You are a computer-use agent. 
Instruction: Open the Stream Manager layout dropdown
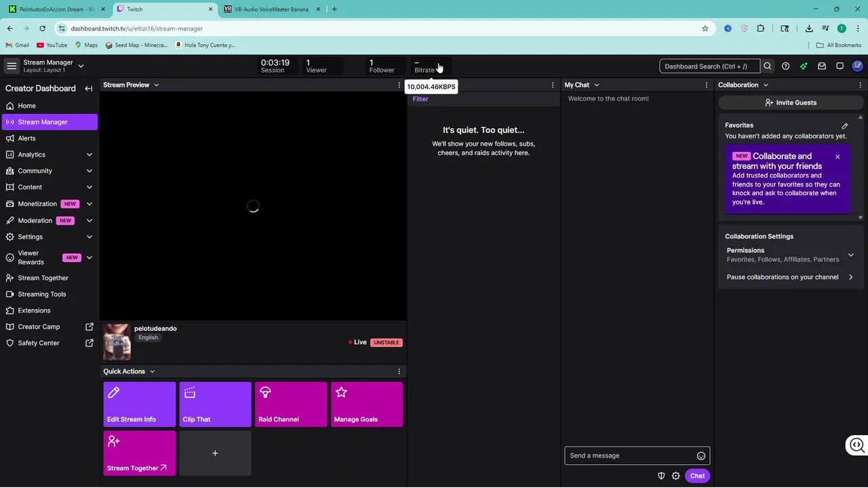81,66
